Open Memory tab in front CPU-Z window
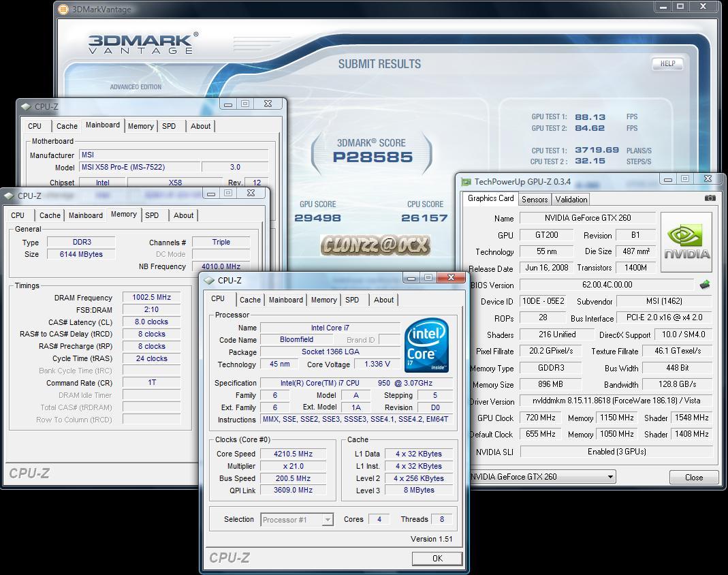728x575 pixels. click(324, 300)
